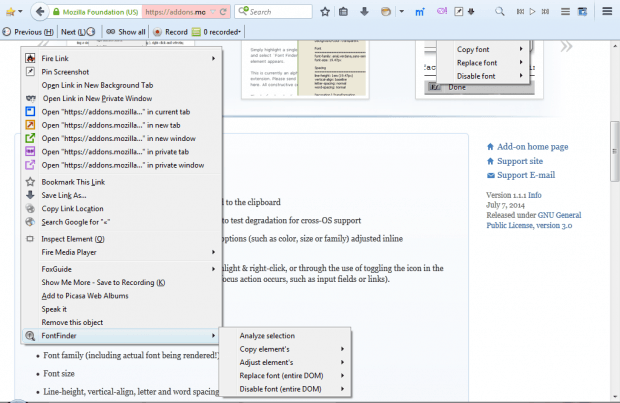Click Analyze selection in FontFinder submenu
620x403 pixels.
[267, 335]
